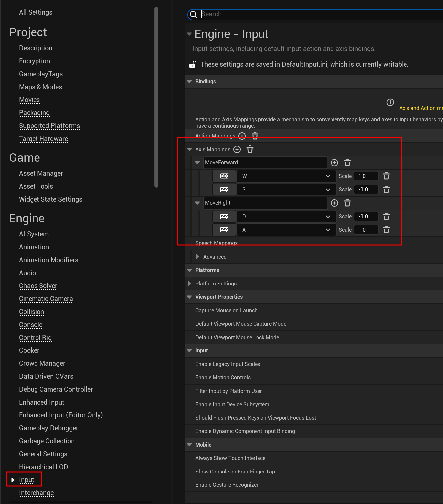Image resolution: width=443 pixels, height=504 pixels.
Task: Edit Scale value for W key
Action: [366, 176]
